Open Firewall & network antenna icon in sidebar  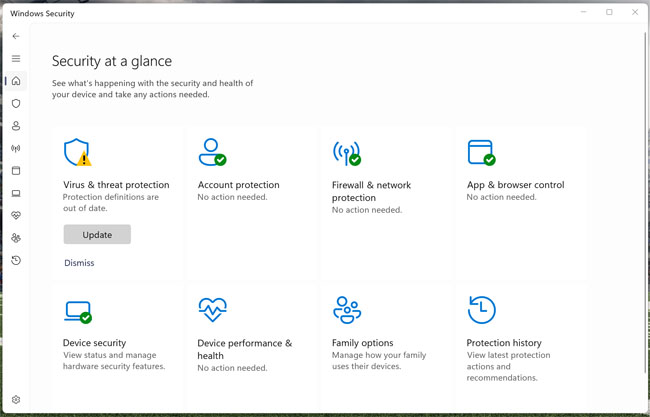point(16,148)
